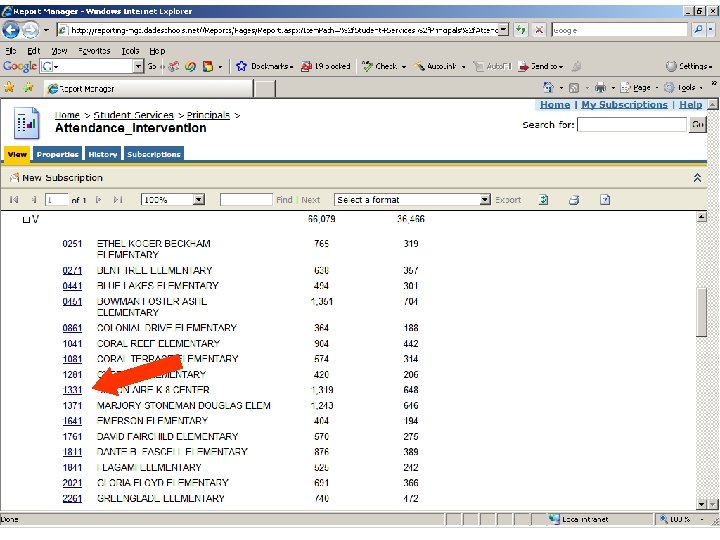The width and height of the screenshot is (720, 540).
Task: Click the Find text input field
Action: (x=246, y=200)
